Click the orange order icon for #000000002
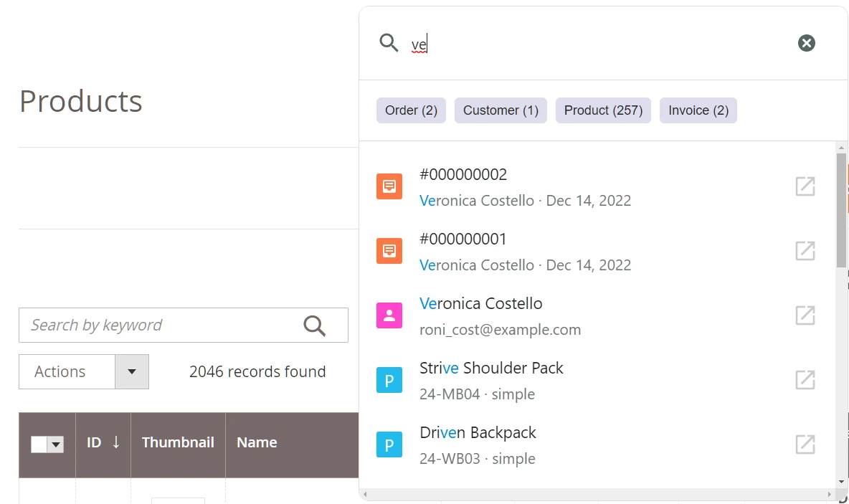This screenshot has height=504, width=849. click(x=389, y=186)
